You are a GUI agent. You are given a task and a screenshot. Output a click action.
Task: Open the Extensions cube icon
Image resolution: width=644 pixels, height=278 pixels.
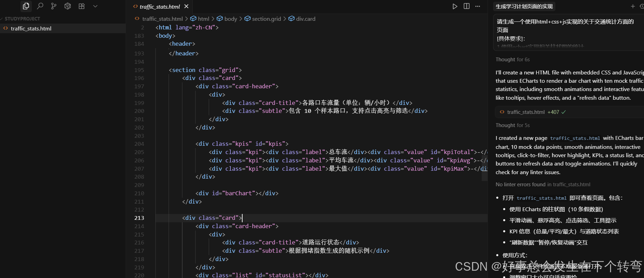68,6
